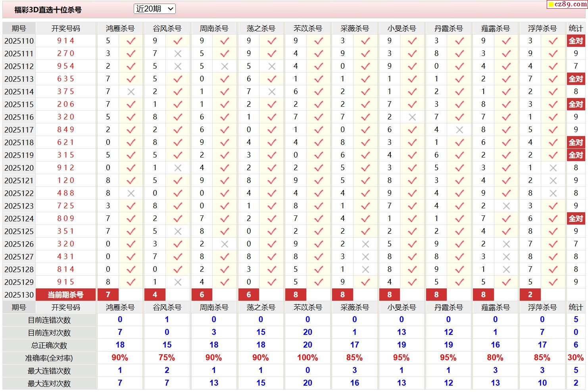Click the X mark for 小旻杀号 in row 2025116
This screenshot has width=588, height=392.
pyautogui.click(x=412, y=117)
